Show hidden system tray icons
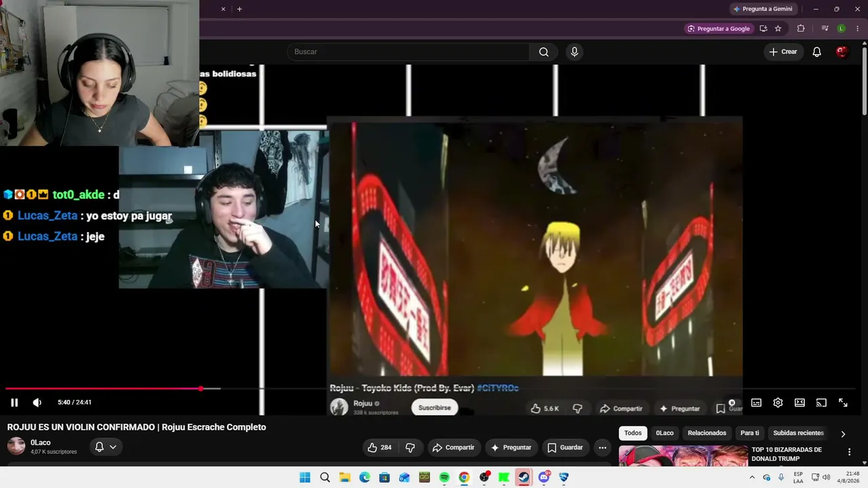This screenshot has width=868, height=488. [751, 477]
